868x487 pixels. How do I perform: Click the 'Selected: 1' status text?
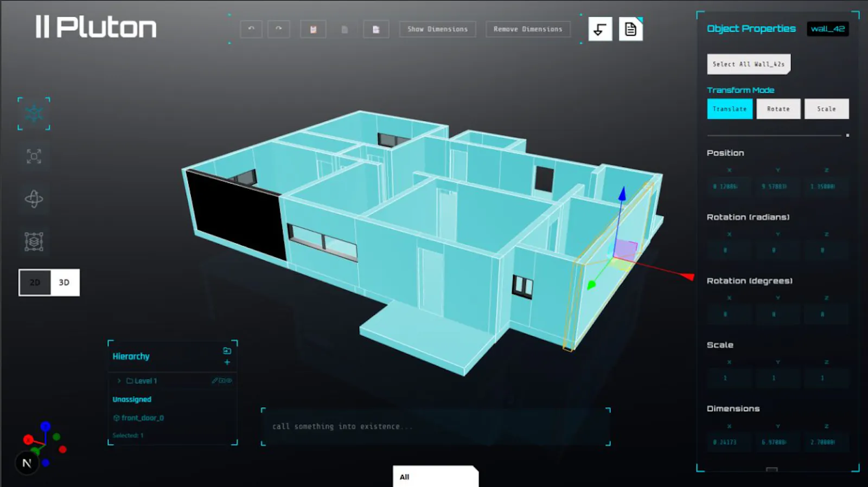coord(128,435)
